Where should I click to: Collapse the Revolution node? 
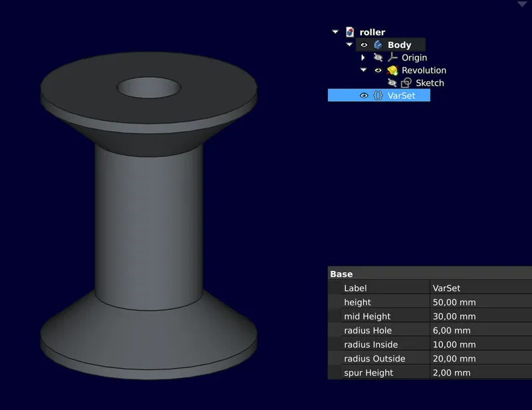pos(363,70)
